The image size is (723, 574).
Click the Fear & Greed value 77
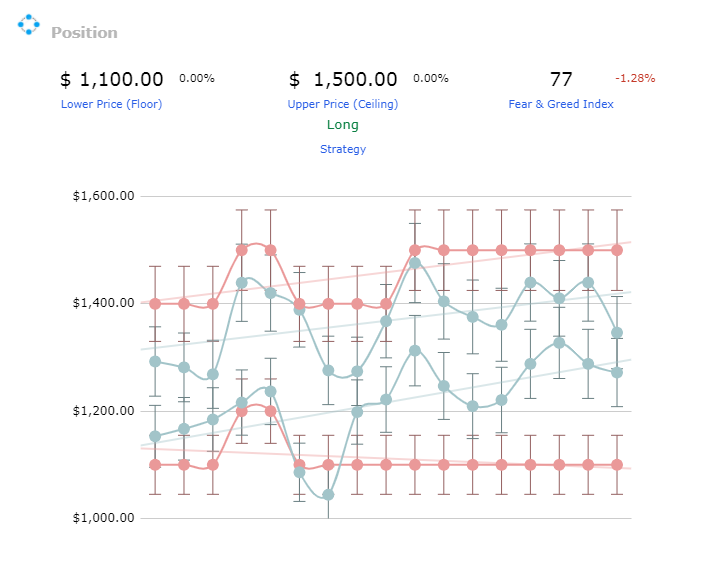tap(561, 79)
